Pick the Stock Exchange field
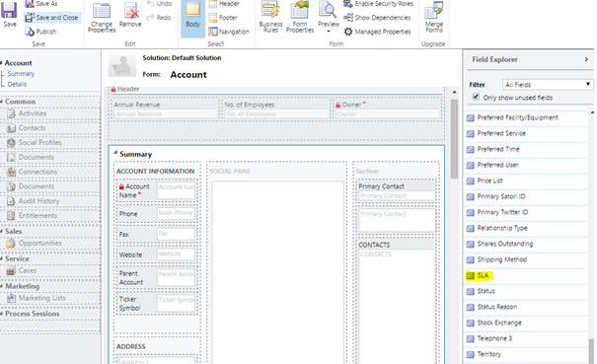 coord(494,323)
